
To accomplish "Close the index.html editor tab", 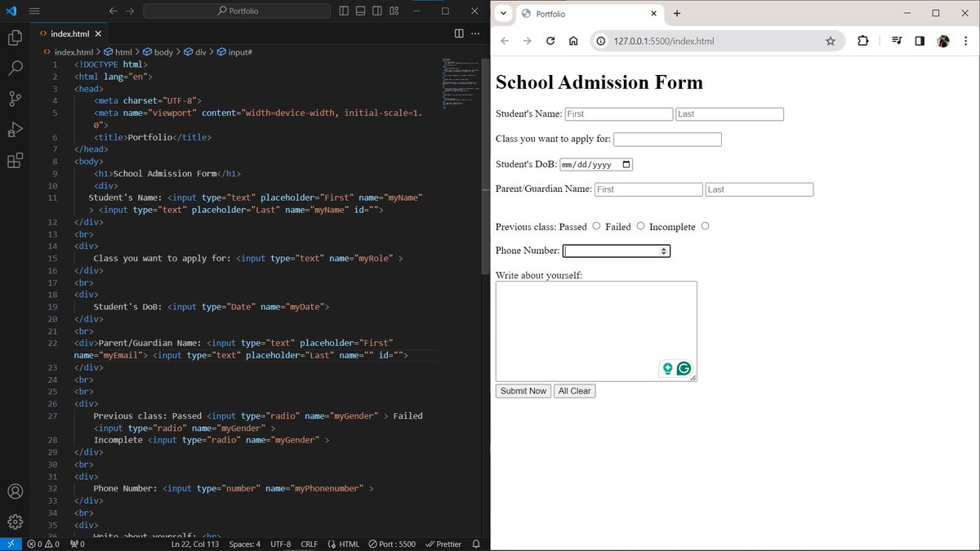I will (98, 33).
